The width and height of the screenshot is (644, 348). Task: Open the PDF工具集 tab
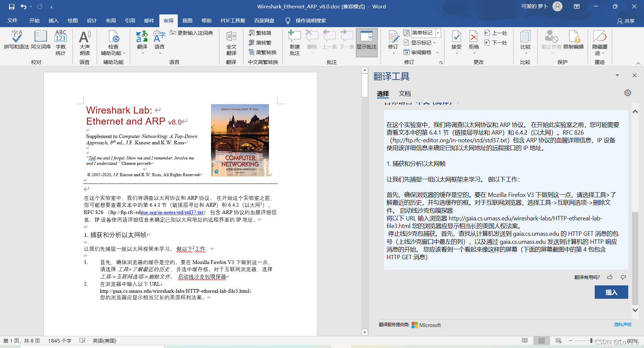coord(233,21)
